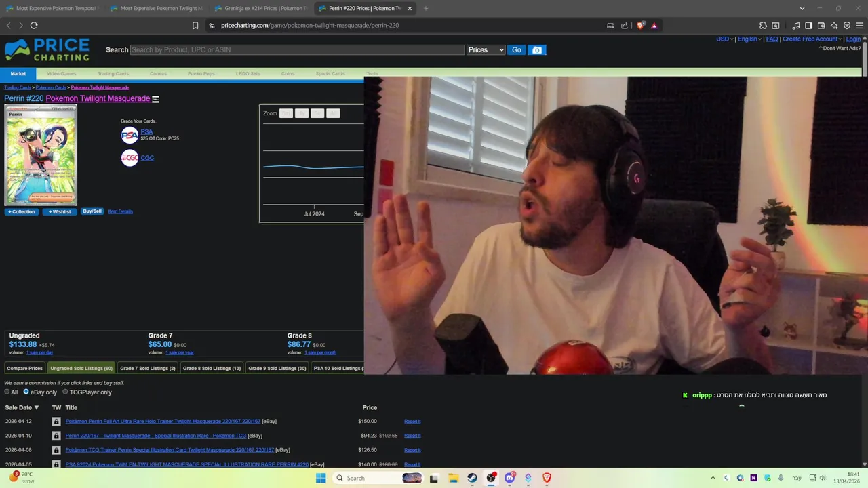Open Brave Shields lion icon

click(641, 26)
